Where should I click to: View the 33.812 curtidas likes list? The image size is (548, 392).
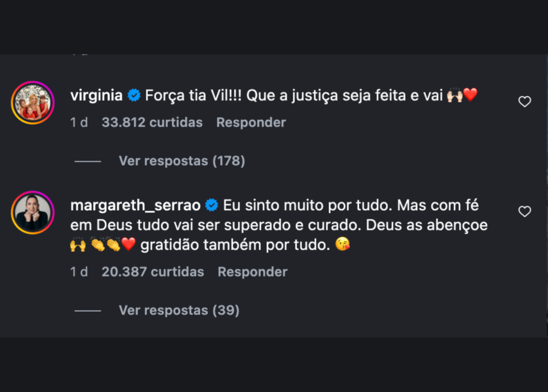[x=152, y=122]
